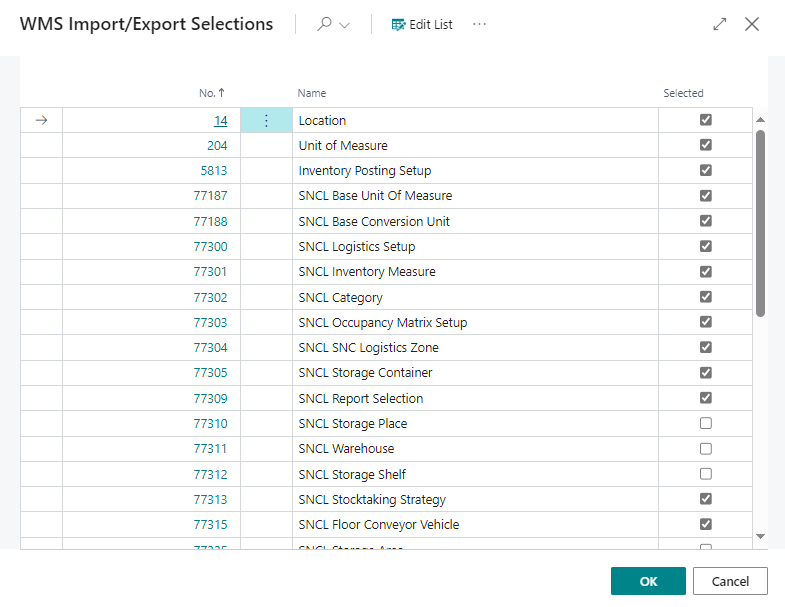This screenshot has width=785, height=607.
Task: Open the search dropdown chevron
Action: coord(345,25)
